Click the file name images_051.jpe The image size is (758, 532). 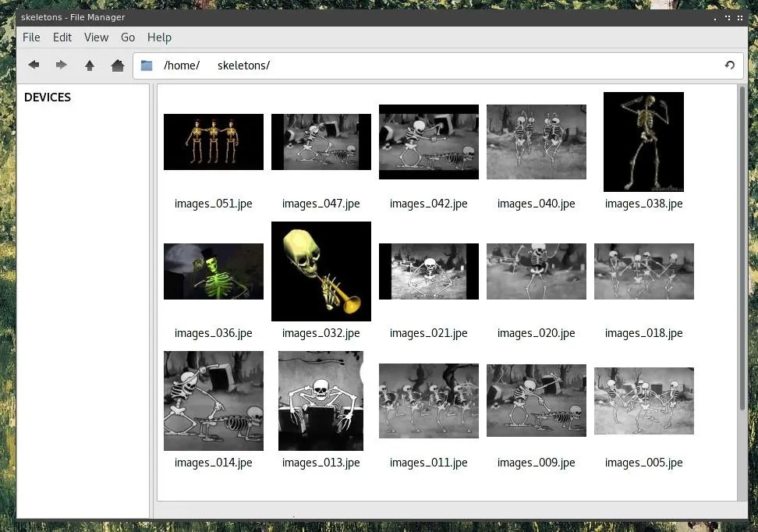(x=214, y=204)
